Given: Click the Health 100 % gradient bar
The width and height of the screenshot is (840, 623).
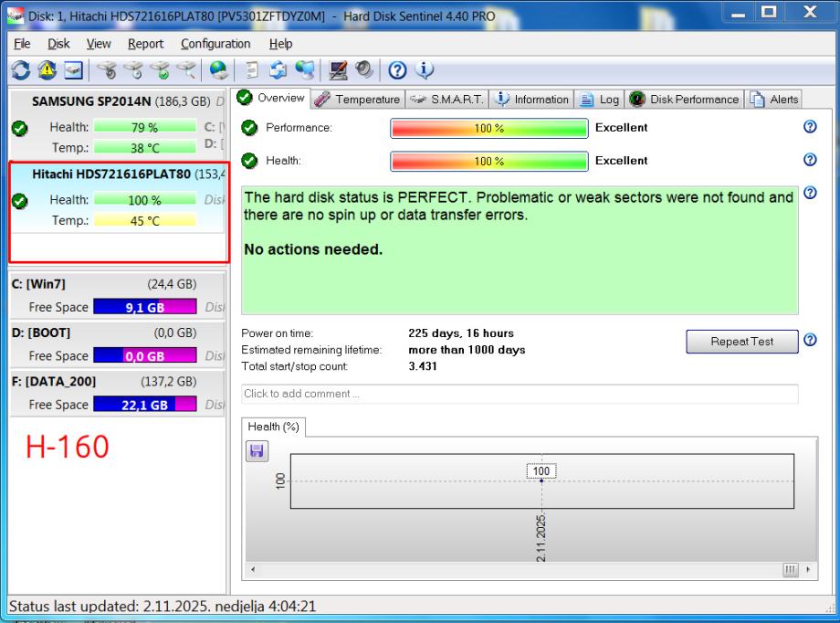Looking at the screenshot, I should coord(489,162).
